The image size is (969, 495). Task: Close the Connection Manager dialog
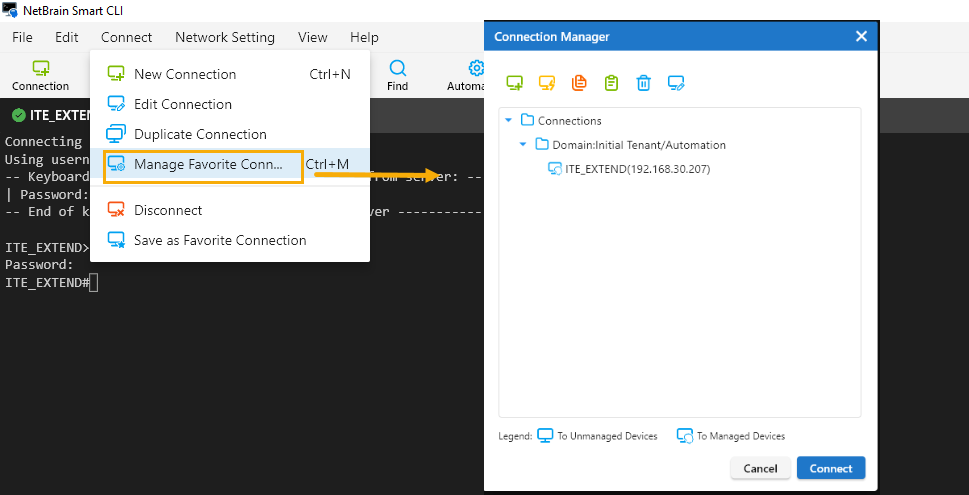point(861,36)
